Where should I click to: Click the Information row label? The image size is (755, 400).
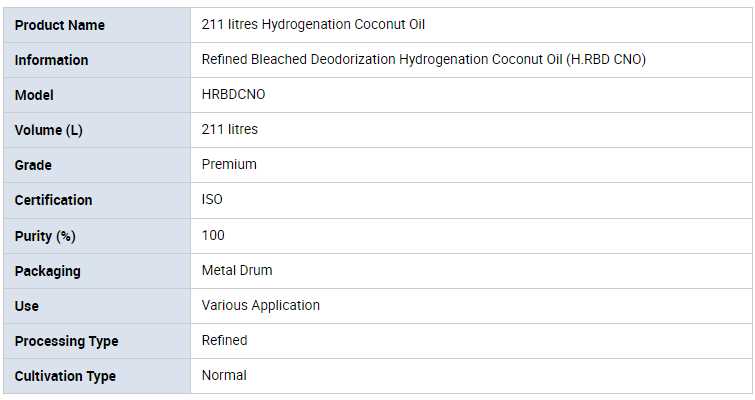[x=51, y=60]
